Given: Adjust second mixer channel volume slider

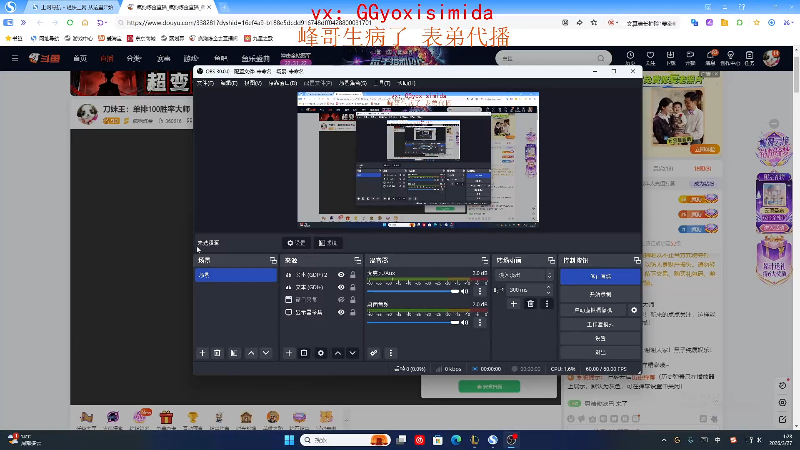Looking at the screenshot, I should (x=413, y=322).
